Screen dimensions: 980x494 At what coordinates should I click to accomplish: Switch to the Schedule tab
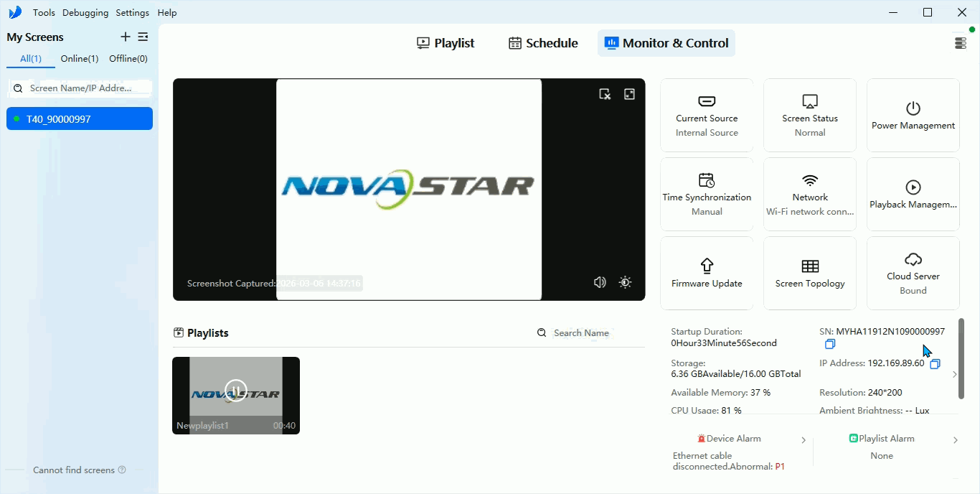pyautogui.click(x=543, y=43)
